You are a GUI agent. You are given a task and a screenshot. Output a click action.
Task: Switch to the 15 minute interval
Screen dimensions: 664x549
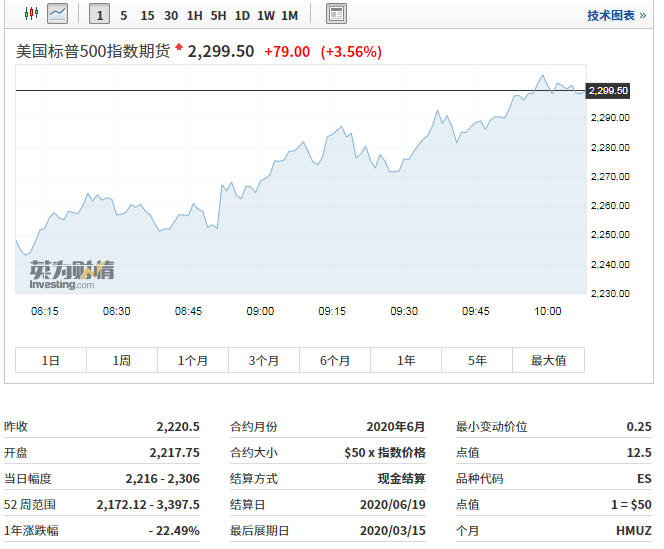(x=147, y=15)
